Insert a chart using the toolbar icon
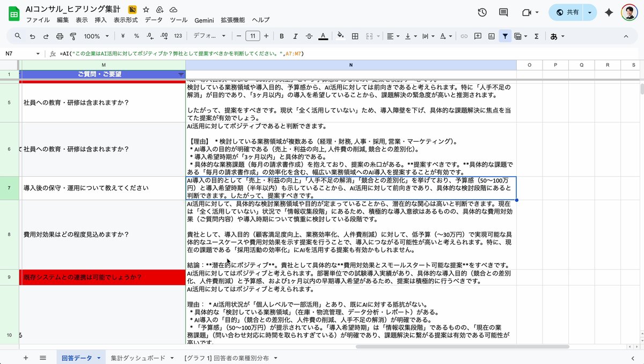Viewport: 644px width, 364px height. 492,36
